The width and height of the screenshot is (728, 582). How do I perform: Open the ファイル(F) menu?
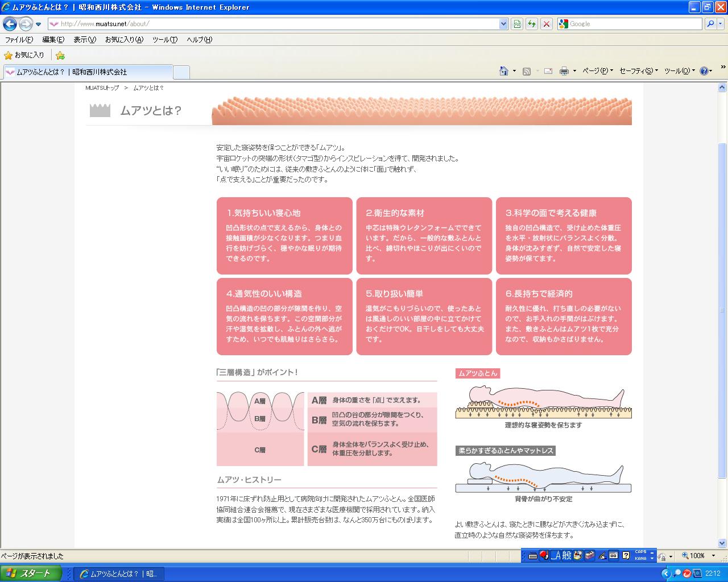(x=19, y=40)
